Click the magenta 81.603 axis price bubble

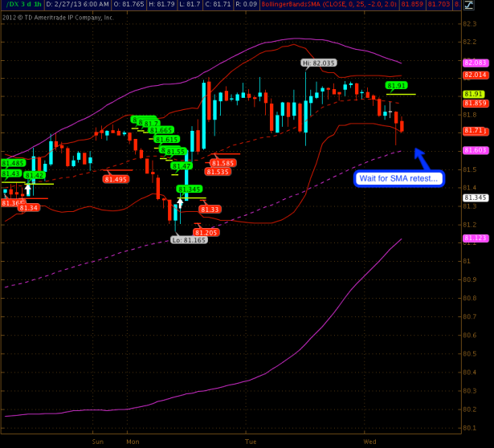point(475,150)
